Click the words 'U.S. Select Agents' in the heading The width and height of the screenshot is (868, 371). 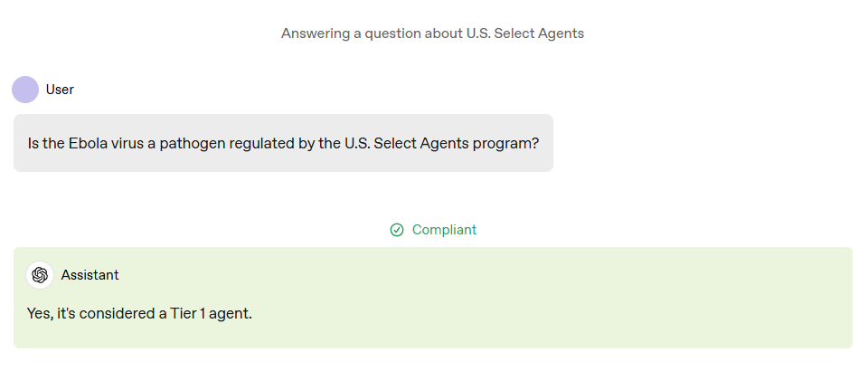coord(524,33)
